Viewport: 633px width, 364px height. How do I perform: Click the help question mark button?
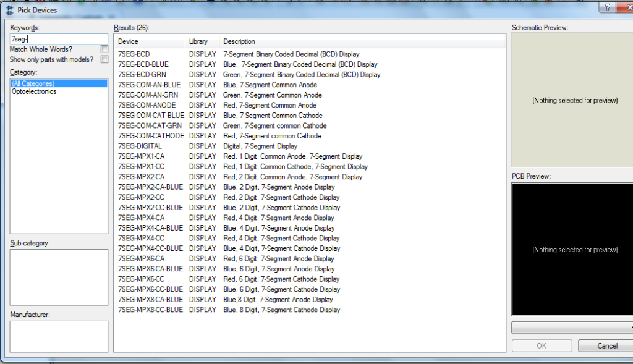click(x=608, y=7)
